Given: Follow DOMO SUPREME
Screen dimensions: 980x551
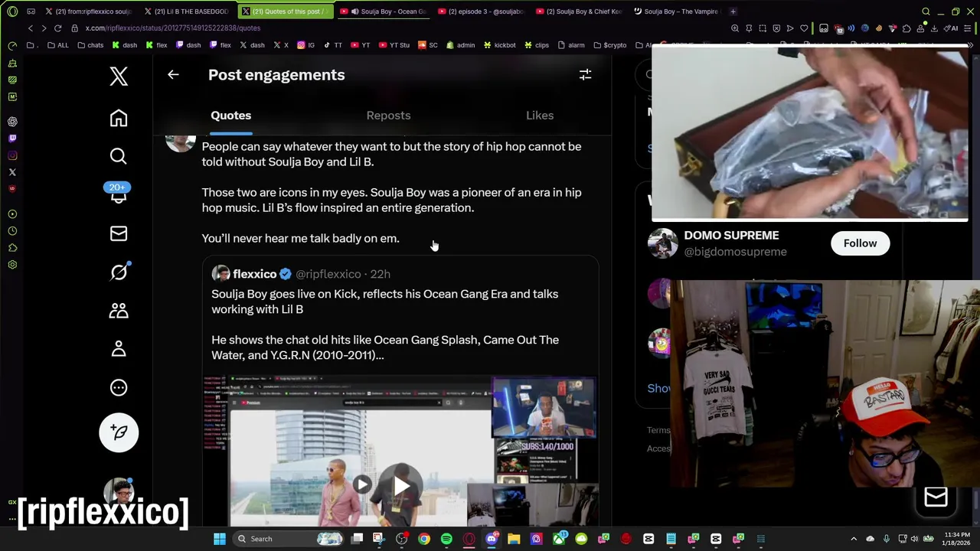Looking at the screenshot, I should pyautogui.click(x=860, y=243).
